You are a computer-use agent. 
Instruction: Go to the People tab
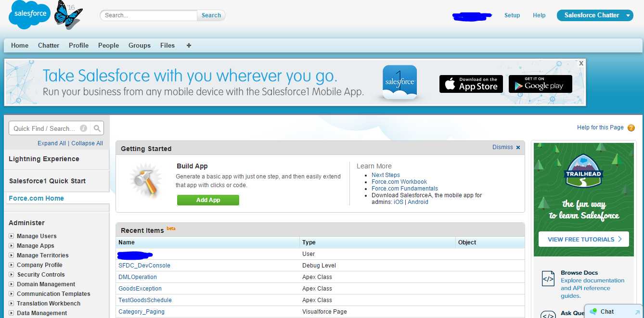click(x=108, y=45)
